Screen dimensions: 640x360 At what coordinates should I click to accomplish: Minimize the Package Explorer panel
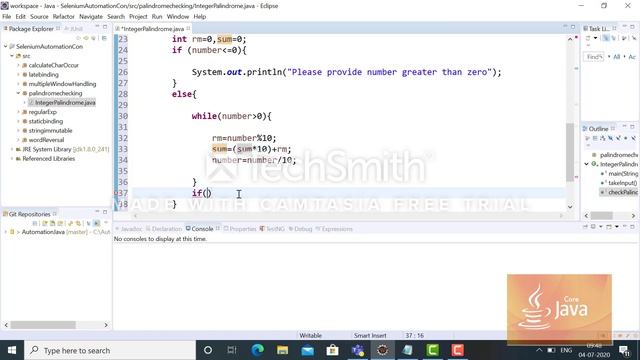click(x=97, y=27)
